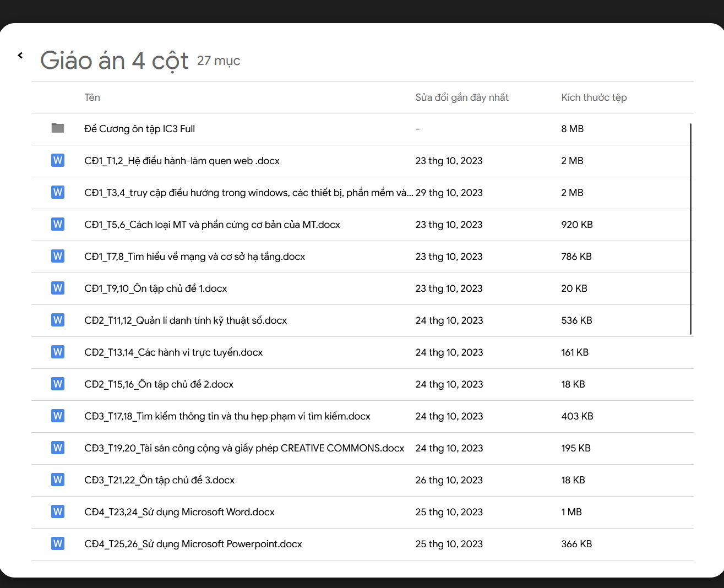Image resolution: width=724 pixels, height=588 pixels.
Task: Open the folder icon for Đề Cương ôn tập IC3 Full
Action: point(58,128)
